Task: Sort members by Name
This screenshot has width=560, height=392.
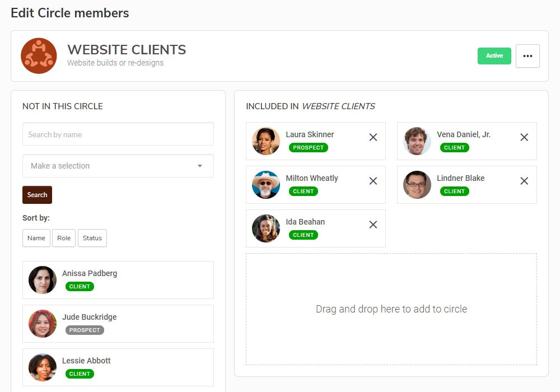Action: pos(36,238)
